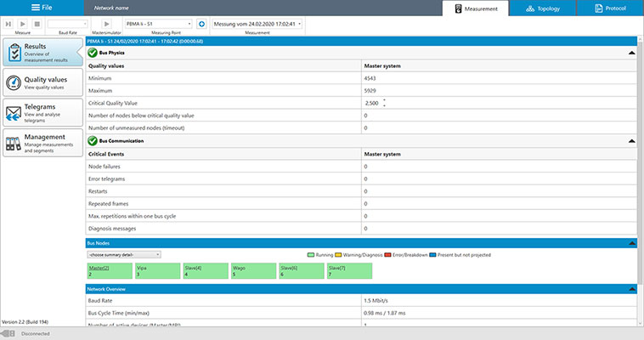
Task: Switch to the Protocol tab
Action: (610, 8)
